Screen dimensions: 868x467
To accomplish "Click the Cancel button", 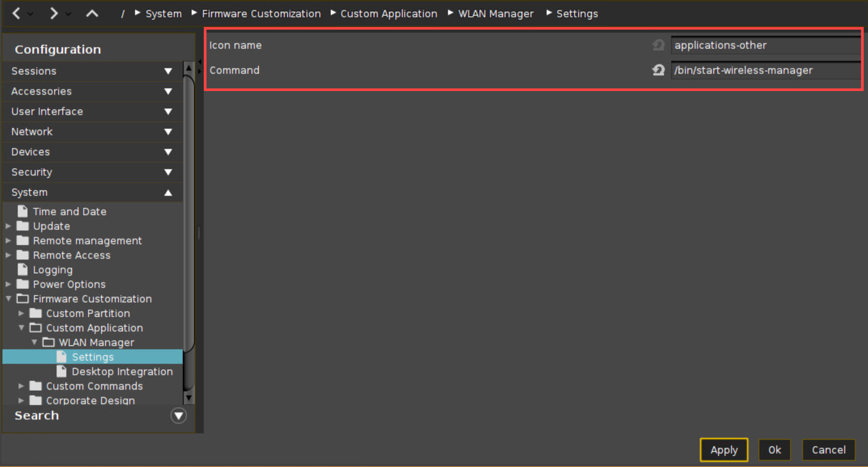I will pyautogui.click(x=828, y=450).
